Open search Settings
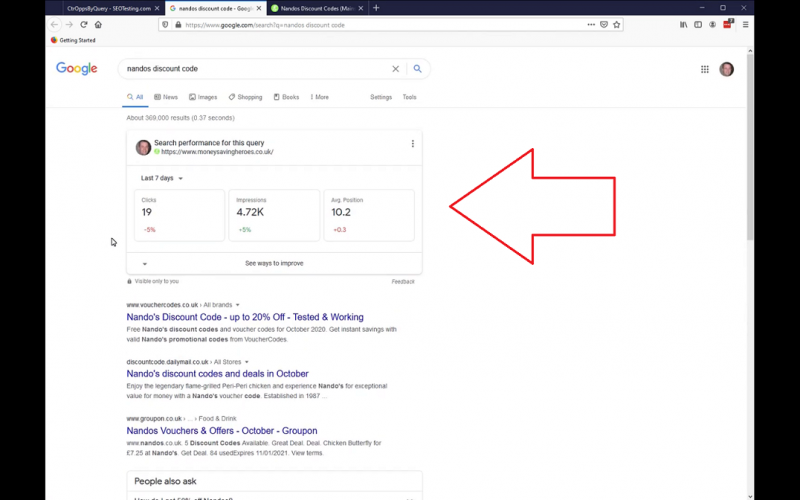Viewport: 800px width, 500px height. [381, 97]
